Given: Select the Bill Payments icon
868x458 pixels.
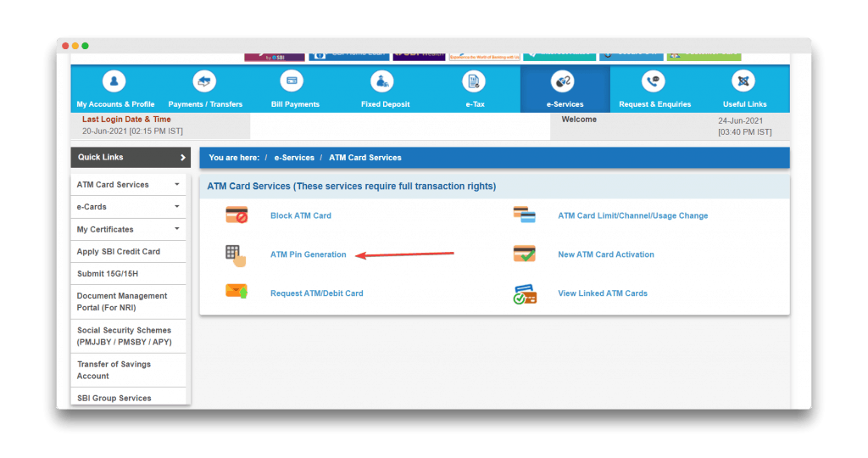Looking at the screenshot, I should 292,81.
